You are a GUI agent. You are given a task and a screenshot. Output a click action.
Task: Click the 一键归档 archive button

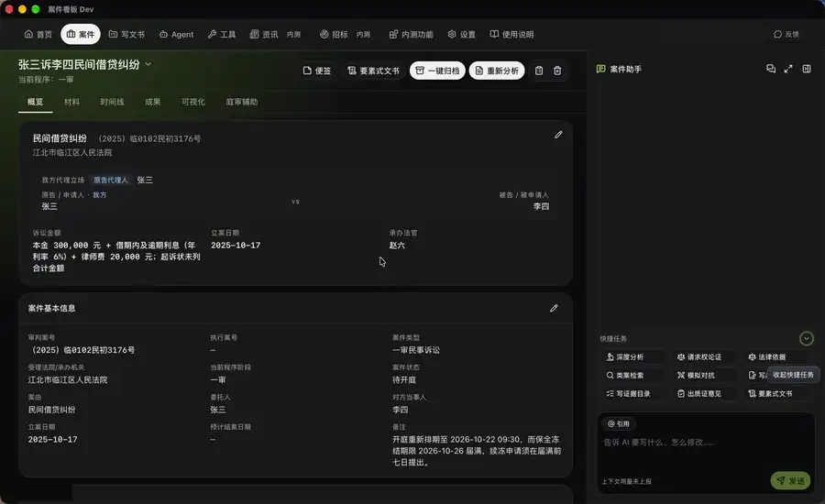[437, 71]
